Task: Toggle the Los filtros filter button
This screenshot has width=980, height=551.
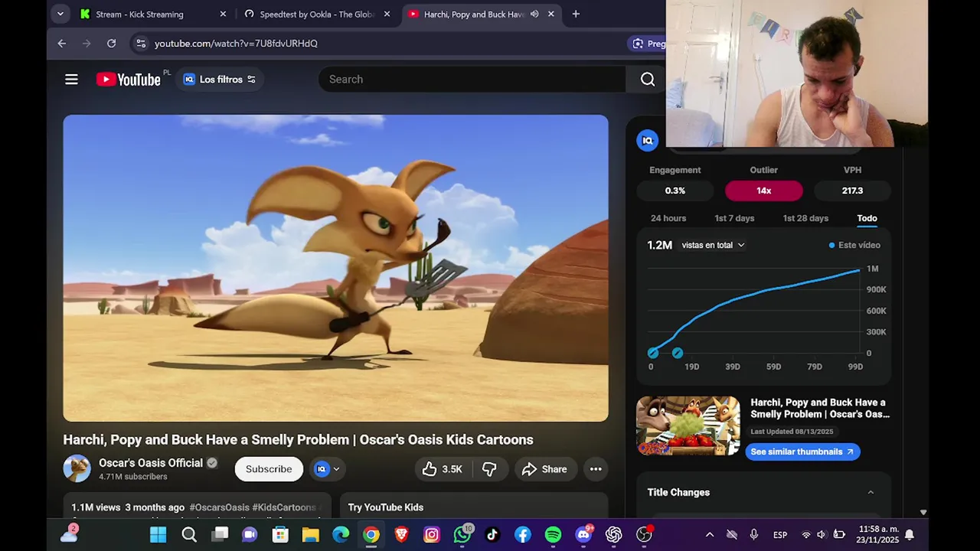Action: coord(220,80)
